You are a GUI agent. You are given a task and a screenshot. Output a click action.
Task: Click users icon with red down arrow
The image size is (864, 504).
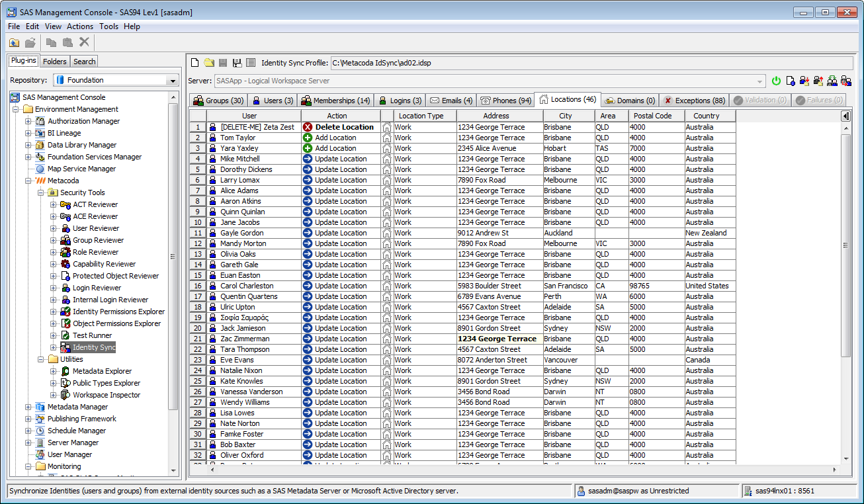pos(804,81)
